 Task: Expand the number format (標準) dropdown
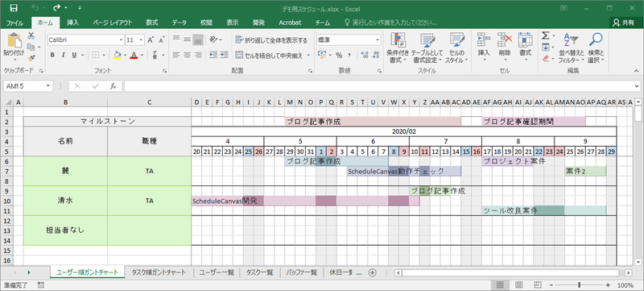[x=378, y=40]
